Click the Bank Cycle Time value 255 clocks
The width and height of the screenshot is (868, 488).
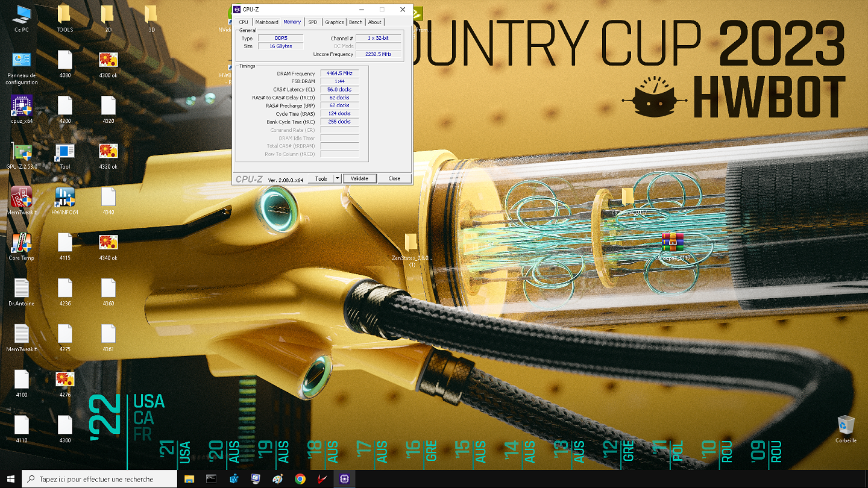pos(339,122)
